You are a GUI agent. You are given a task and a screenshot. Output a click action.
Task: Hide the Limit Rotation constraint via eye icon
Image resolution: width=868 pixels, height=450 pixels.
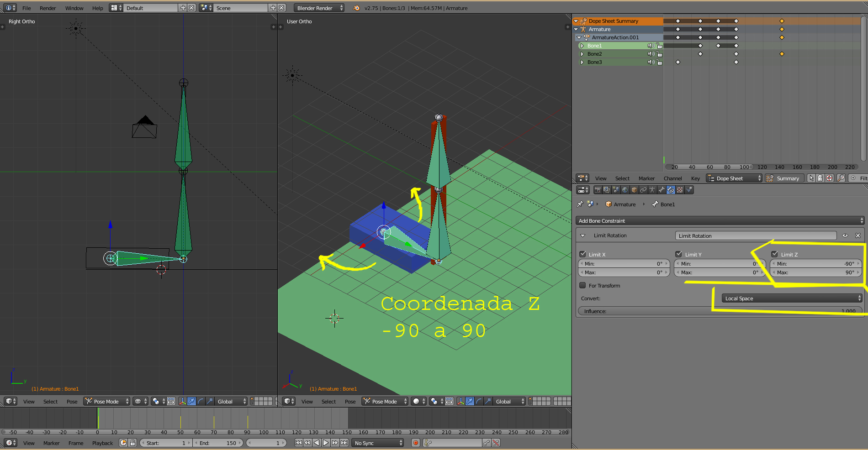tap(845, 235)
